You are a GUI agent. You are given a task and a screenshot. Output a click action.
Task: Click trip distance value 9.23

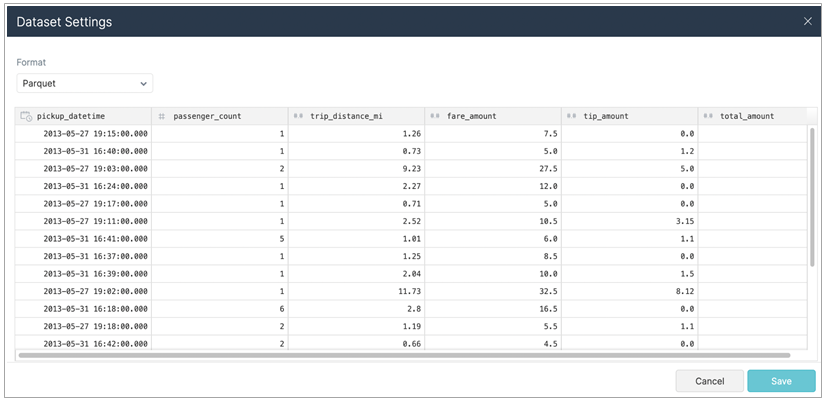coord(412,169)
